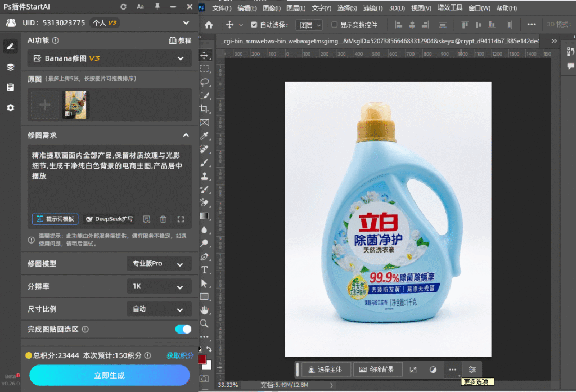
Task: Click the 33.33% zoom level field
Action: coord(228,385)
